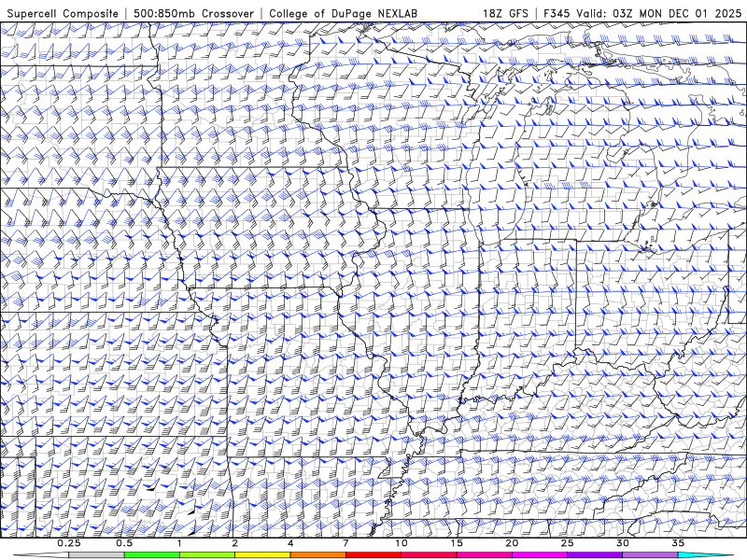Click the '4' scale label
The width and height of the screenshot is (747, 560).
[290, 543]
